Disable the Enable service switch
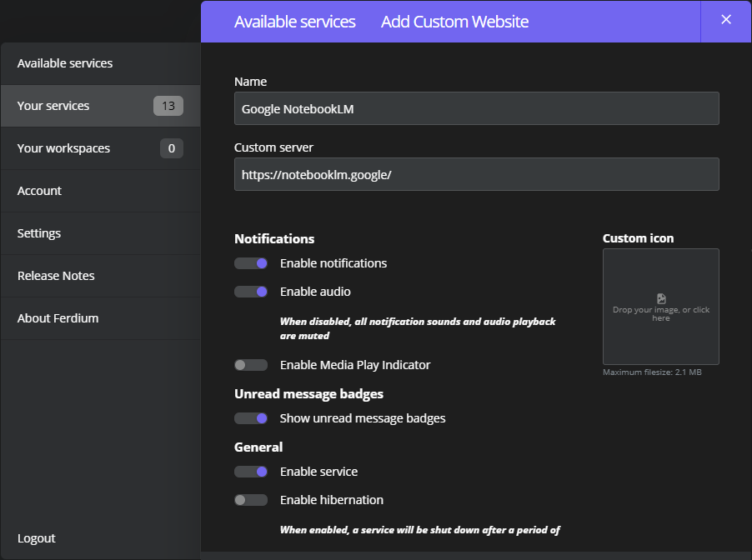The height and width of the screenshot is (560, 752). coord(251,472)
